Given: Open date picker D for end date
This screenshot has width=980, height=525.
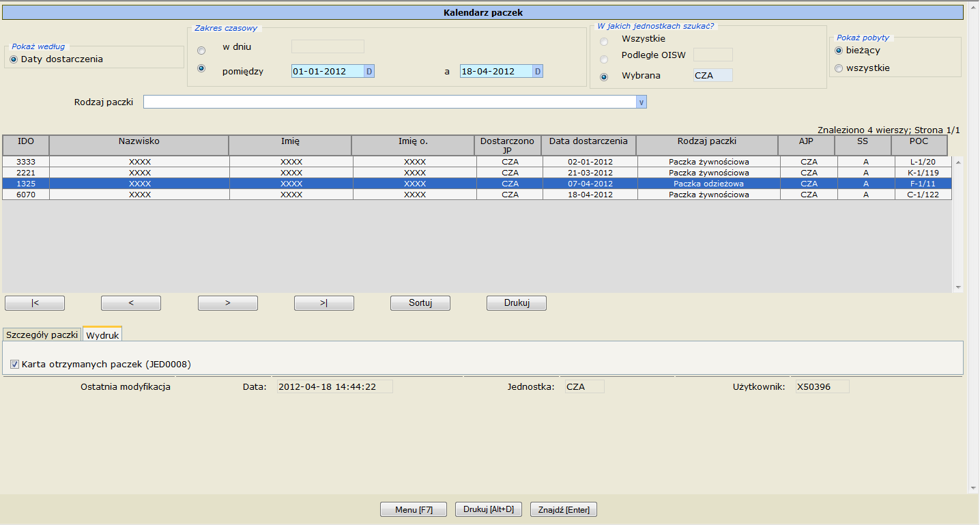Looking at the screenshot, I should (x=537, y=71).
